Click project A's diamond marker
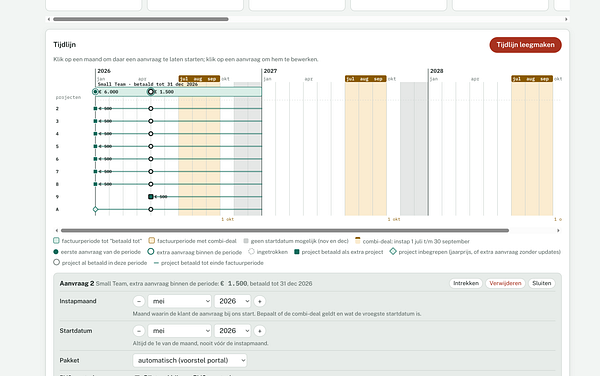The width and height of the screenshot is (600, 376). (x=95, y=209)
